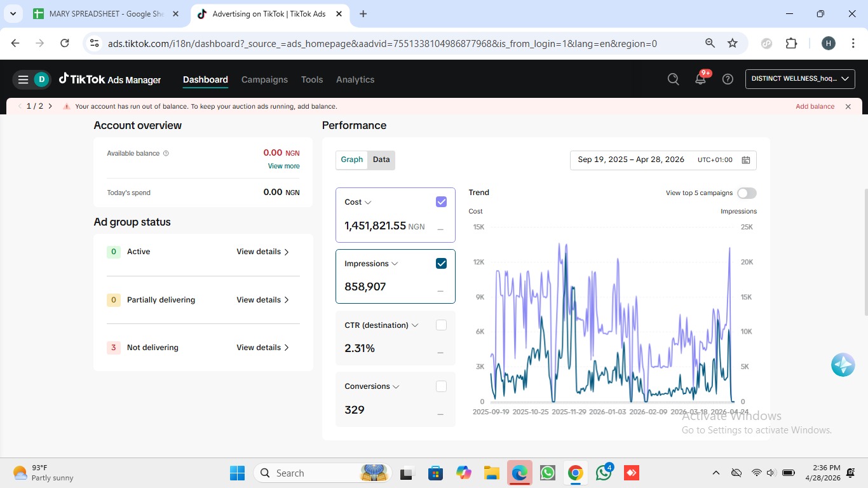The height and width of the screenshot is (488, 868).
Task: Click the browser zoom magnifier icon
Action: coord(710,43)
